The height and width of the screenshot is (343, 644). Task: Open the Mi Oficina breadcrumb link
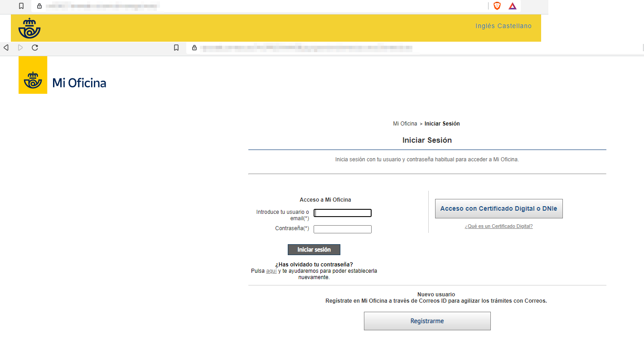click(405, 124)
